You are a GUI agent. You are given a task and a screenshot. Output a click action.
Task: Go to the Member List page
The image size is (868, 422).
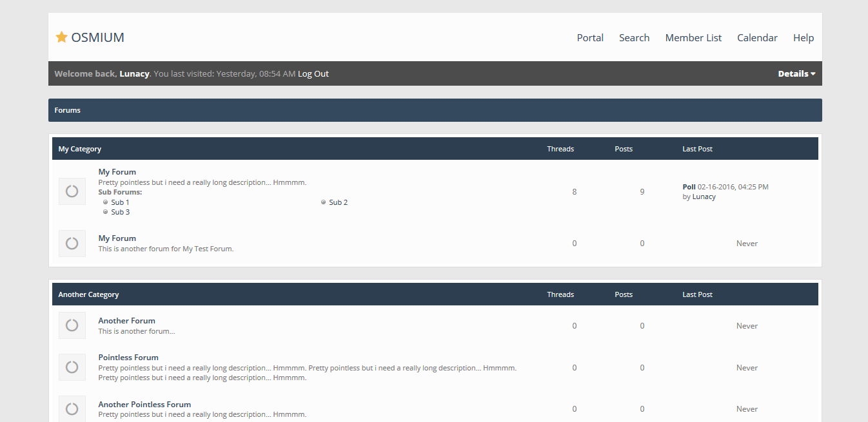[x=693, y=38]
